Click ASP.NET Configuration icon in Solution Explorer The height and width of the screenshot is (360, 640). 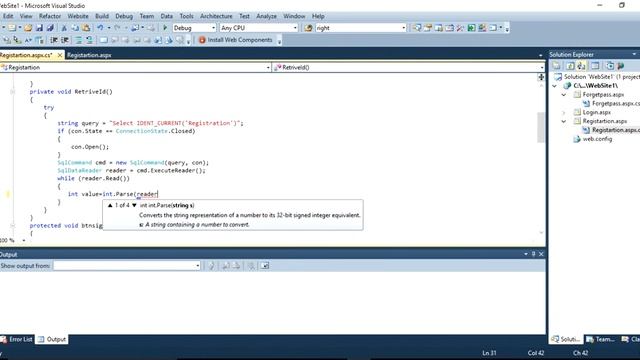click(621, 66)
